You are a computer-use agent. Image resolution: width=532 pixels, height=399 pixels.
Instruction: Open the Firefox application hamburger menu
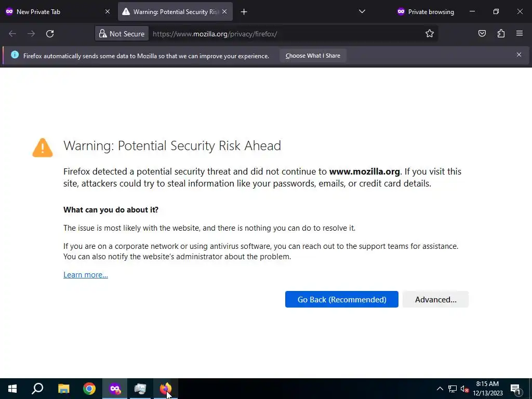click(x=520, y=33)
